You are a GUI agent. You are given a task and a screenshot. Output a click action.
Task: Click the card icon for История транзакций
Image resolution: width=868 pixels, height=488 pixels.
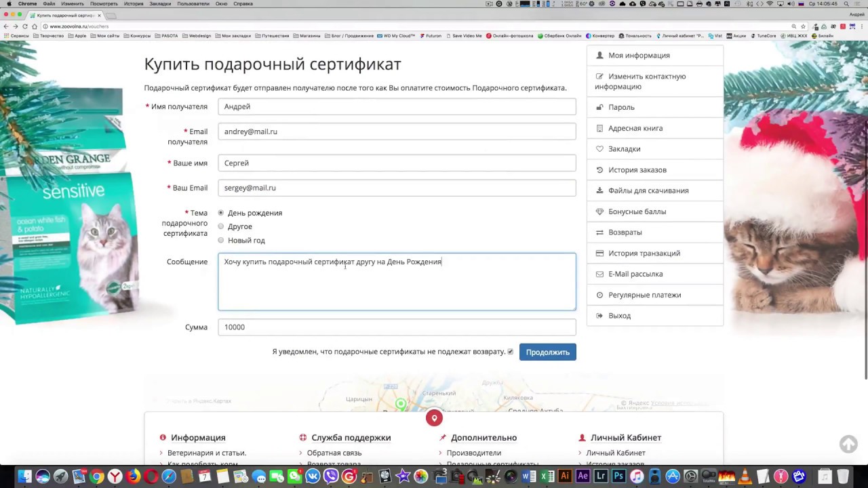pyautogui.click(x=599, y=253)
